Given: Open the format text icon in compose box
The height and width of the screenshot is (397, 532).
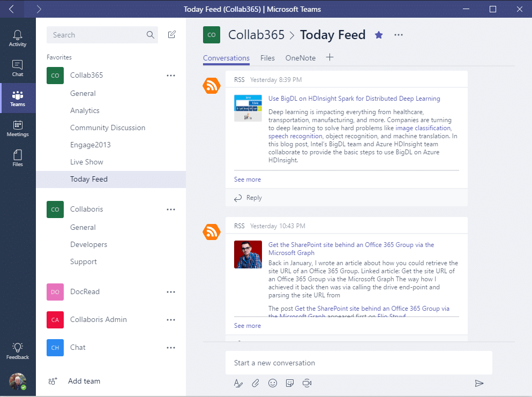Looking at the screenshot, I should pyautogui.click(x=238, y=384).
